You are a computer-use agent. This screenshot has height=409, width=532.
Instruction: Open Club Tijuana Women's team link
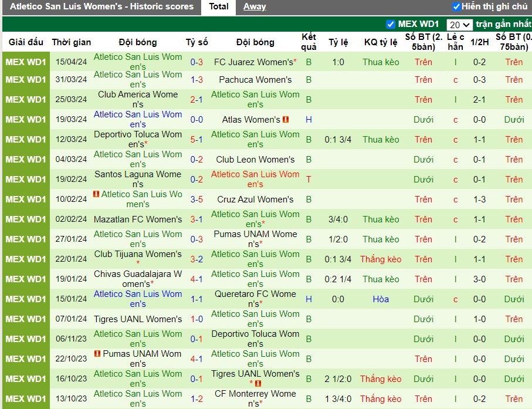138,254
